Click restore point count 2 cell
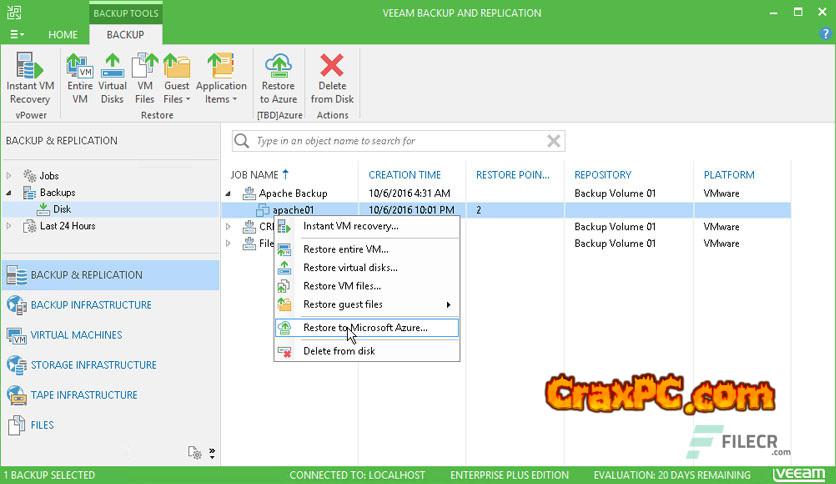The image size is (836, 484). 479,210
